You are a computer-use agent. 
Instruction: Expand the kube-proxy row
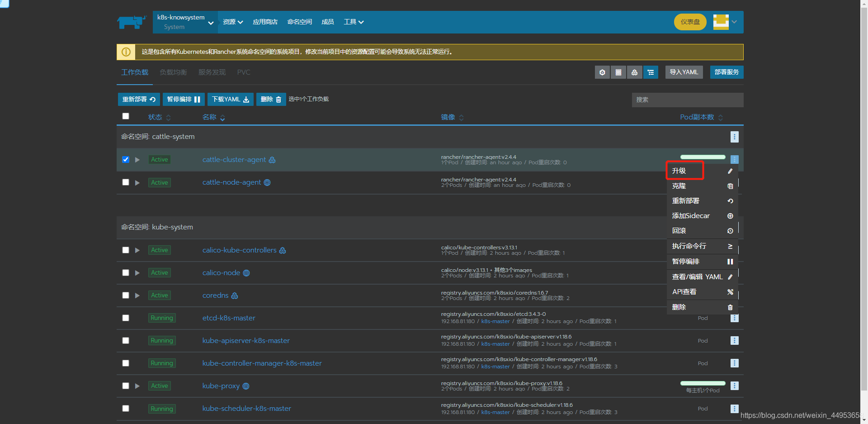[x=137, y=386]
